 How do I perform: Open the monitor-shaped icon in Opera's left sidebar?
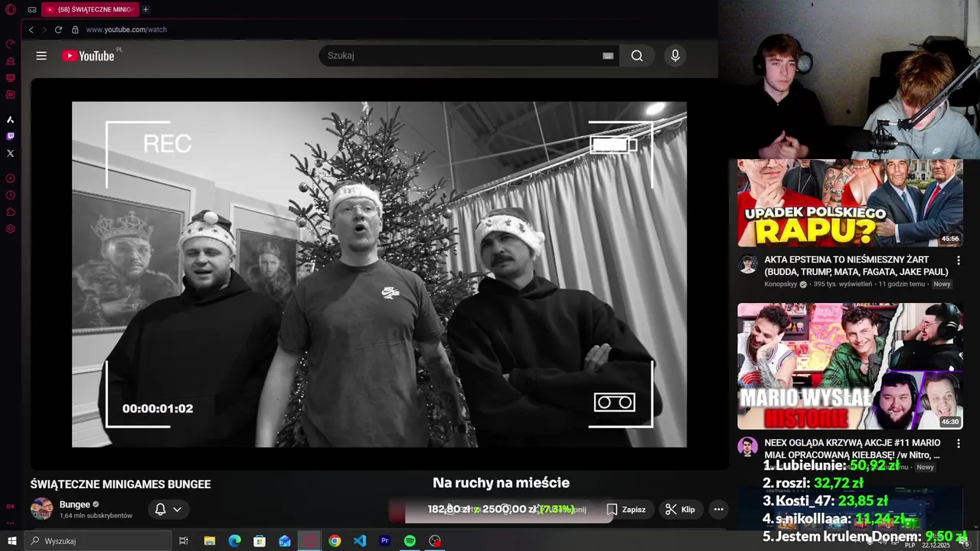pos(11,78)
